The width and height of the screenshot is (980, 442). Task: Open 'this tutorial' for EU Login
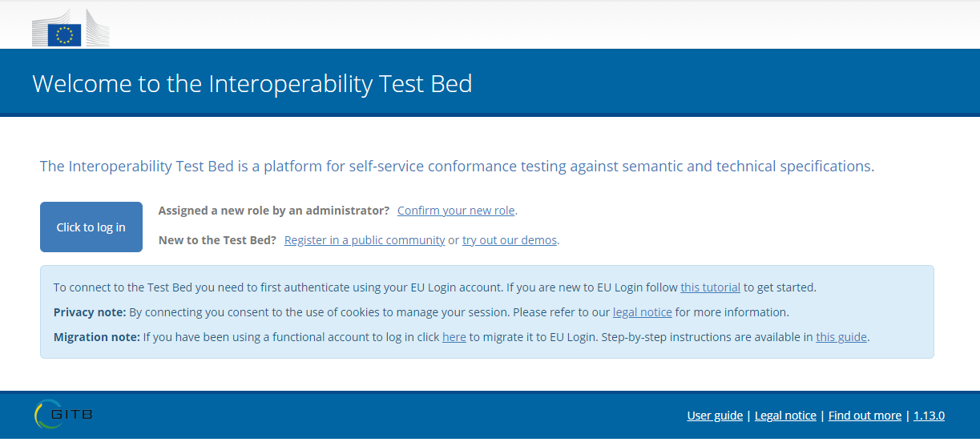pos(711,287)
